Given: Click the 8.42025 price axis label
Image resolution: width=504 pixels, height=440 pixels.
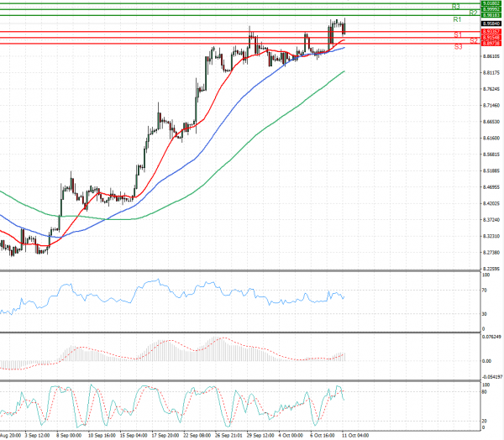Looking at the screenshot, I should (x=491, y=203).
